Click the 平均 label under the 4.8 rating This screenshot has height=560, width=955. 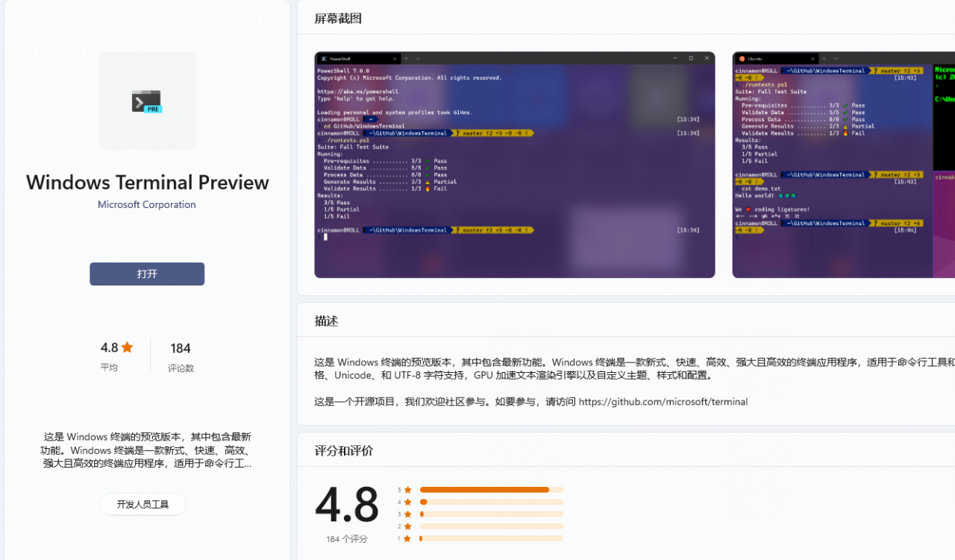point(109,368)
